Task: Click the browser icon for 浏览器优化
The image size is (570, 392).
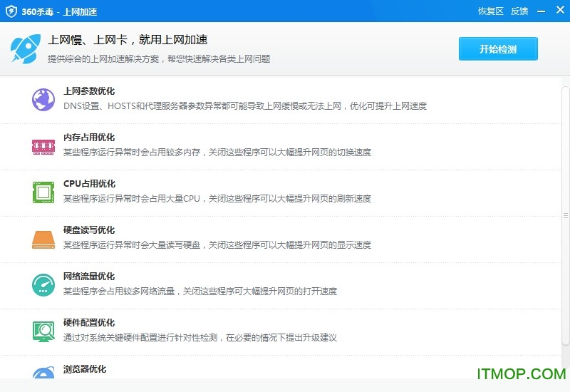Action: (x=43, y=372)
